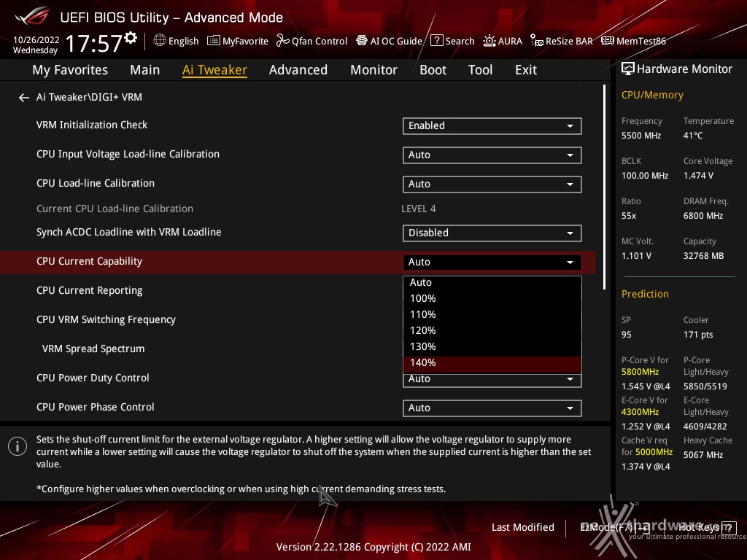
Task: Select 100% current capability option
Action: [492, 298]
